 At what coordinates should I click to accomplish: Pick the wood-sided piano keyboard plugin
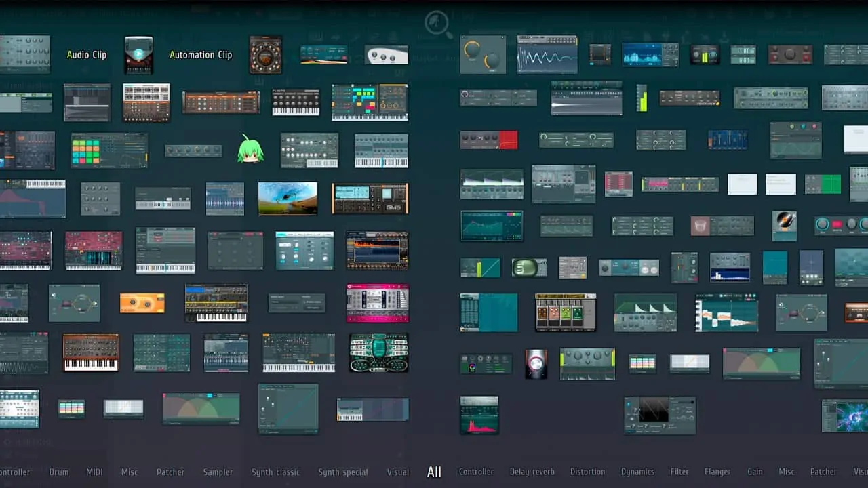[x=91, y=352]
